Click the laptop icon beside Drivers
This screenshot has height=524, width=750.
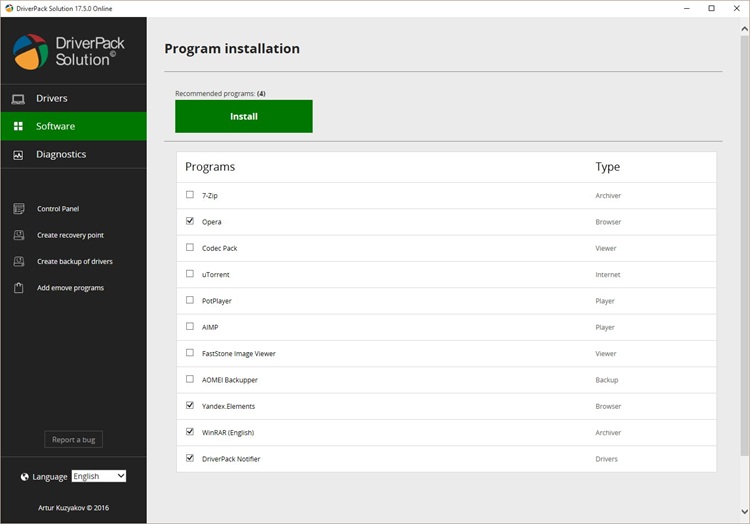pos(18,99)
